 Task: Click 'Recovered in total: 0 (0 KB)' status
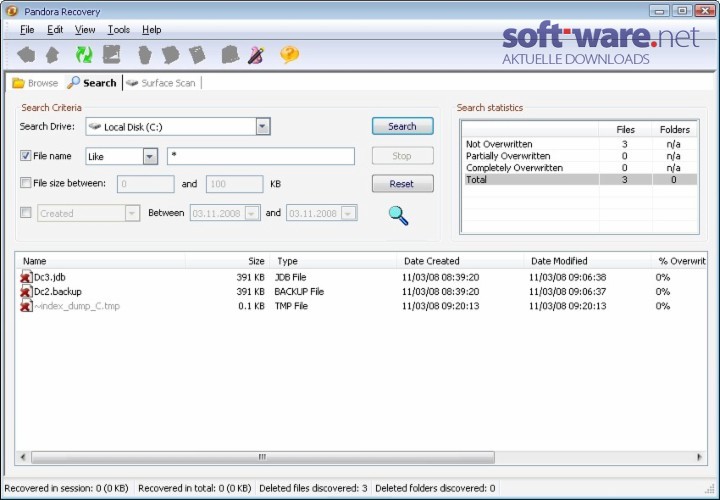(x=195, y=488)
